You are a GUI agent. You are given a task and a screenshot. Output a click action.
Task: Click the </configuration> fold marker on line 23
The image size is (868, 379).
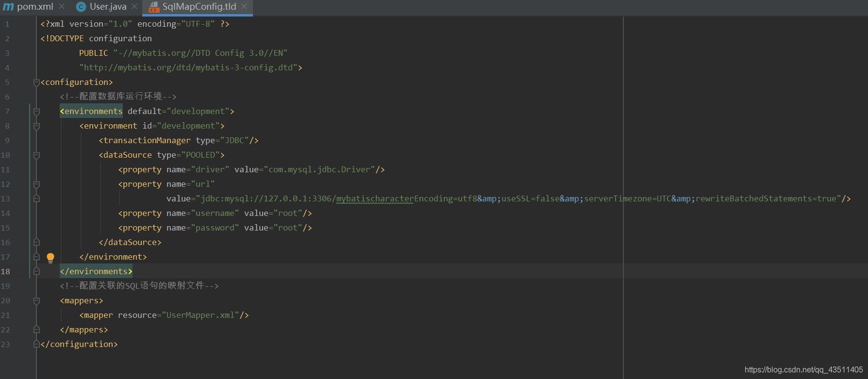pos(36,344)
